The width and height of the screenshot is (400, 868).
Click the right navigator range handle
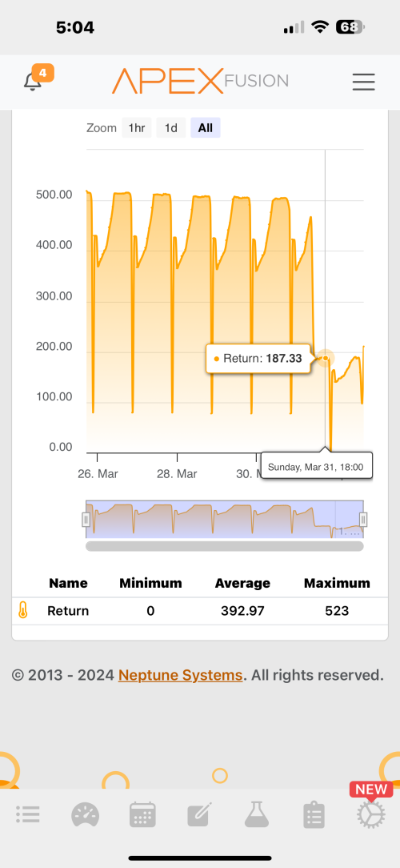pos(363,519)
